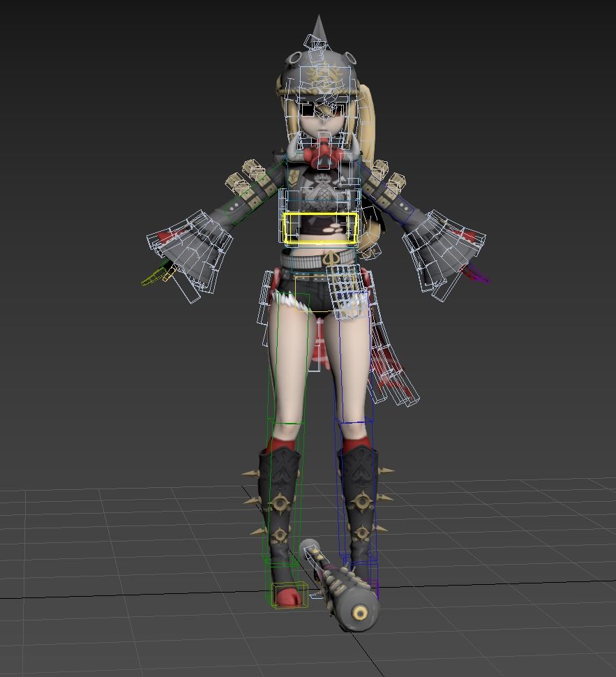The height and width of the screenshot is (677, 616).
Task: Select the red gas mask on the face
Action: (x=322, y=154)
